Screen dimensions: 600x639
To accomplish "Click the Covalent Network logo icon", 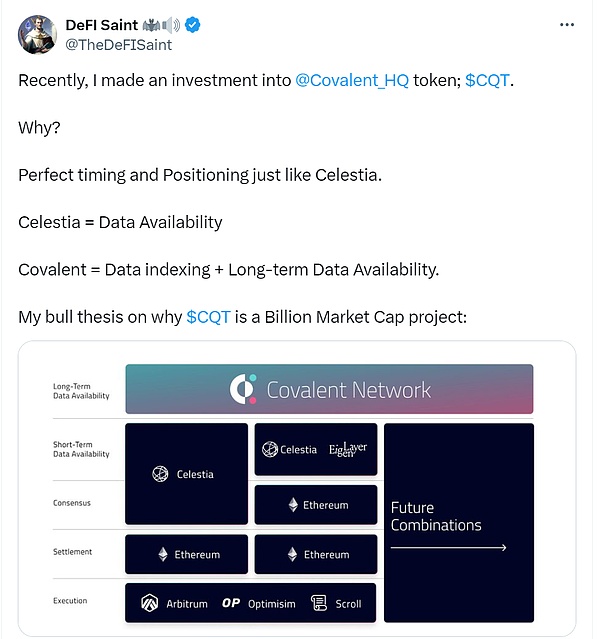I will (243, 389).
